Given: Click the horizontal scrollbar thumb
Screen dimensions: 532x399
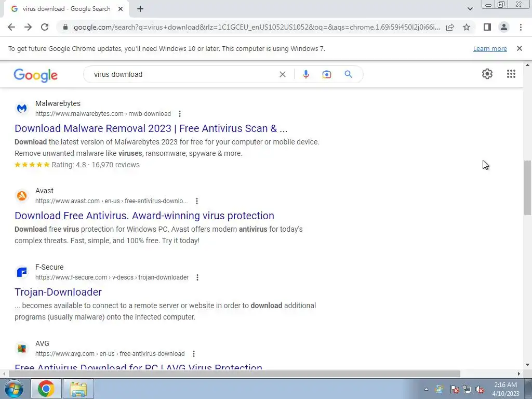Looking at the screenshot, I should 234,374.
